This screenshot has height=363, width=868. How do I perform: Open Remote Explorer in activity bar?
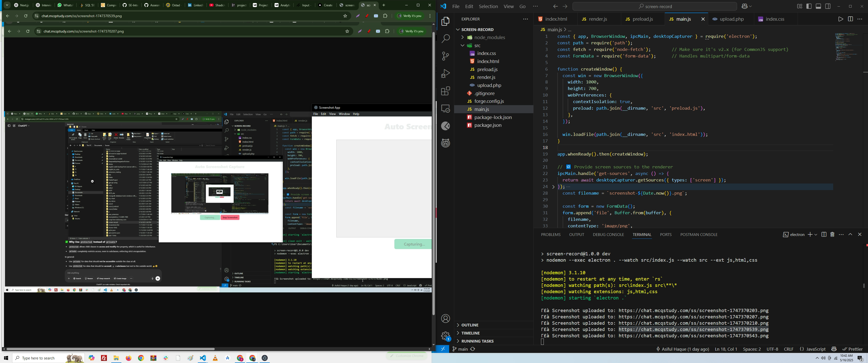445,108
